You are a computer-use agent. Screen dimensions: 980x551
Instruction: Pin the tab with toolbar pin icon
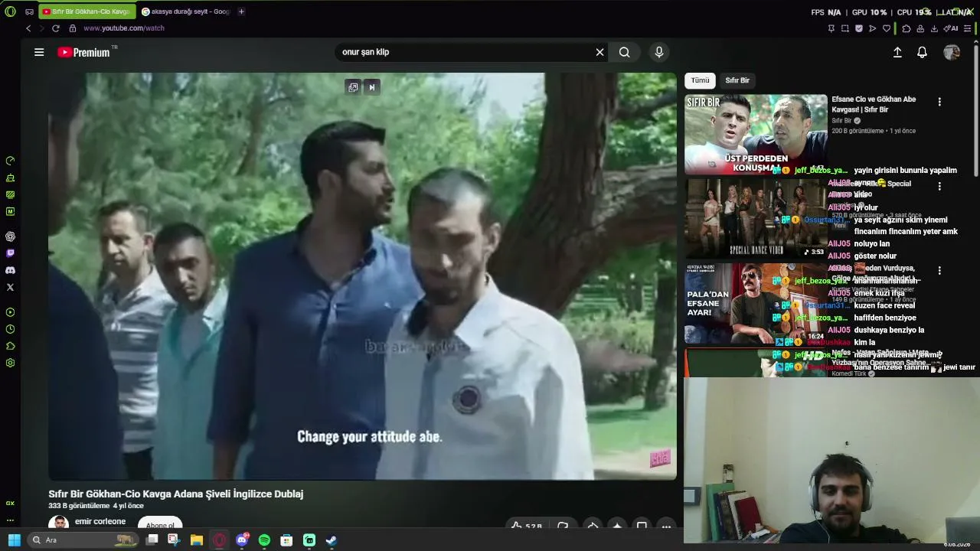coord(831,28)
